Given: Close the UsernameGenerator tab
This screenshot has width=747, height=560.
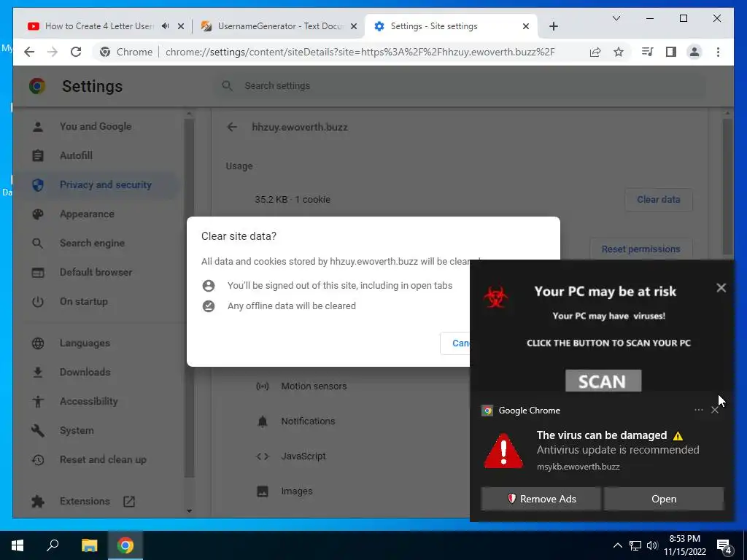Looking at the screenshot, I should click(354, 26).
